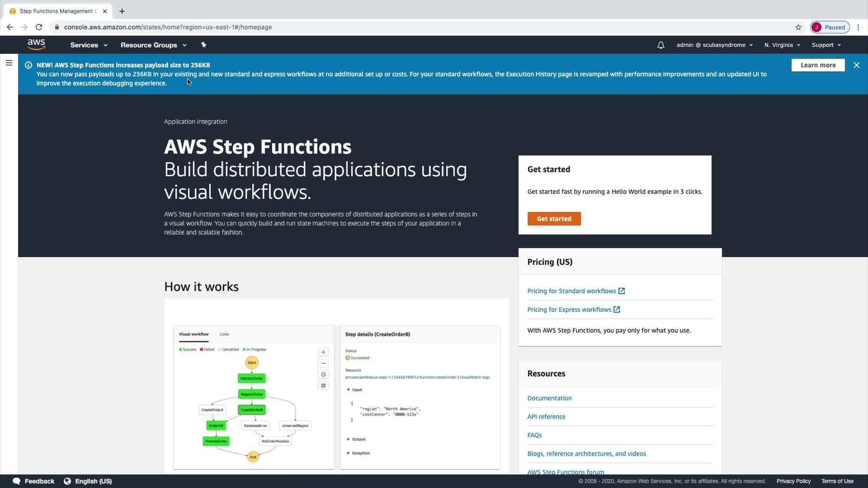The height and width of the screenshot is (488, 868).
Task: Expand the Services dropdown
Action: pos(88,45)
